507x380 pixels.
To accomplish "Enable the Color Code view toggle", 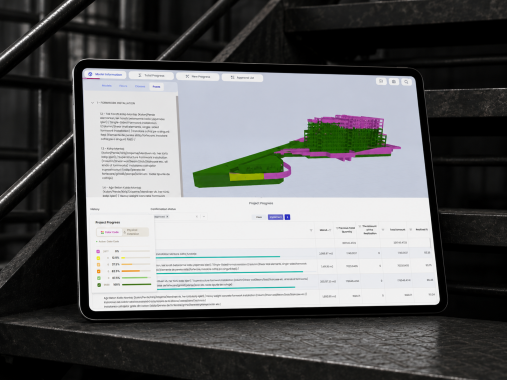I will coord(109,232).
